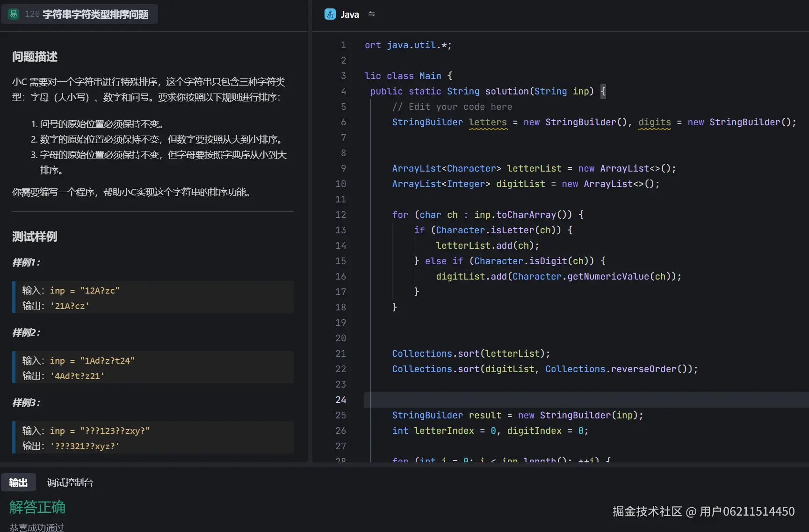Click the '样例2:' label
The width and height of the screenshot is (809, 532).
point(26,333)
